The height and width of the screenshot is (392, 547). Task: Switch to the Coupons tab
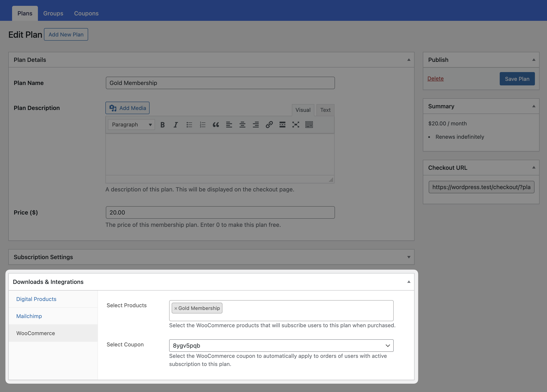pos(86,13)
